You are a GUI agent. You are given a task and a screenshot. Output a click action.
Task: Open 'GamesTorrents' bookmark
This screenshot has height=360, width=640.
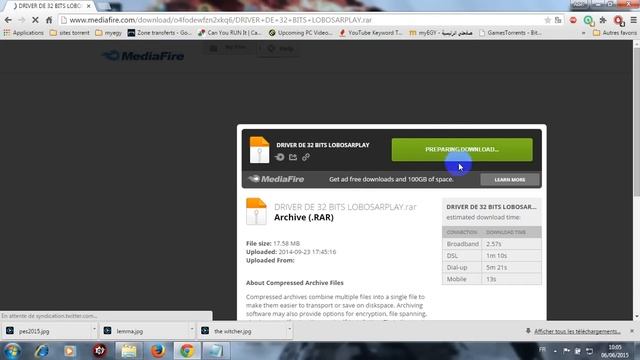point(510,33)
